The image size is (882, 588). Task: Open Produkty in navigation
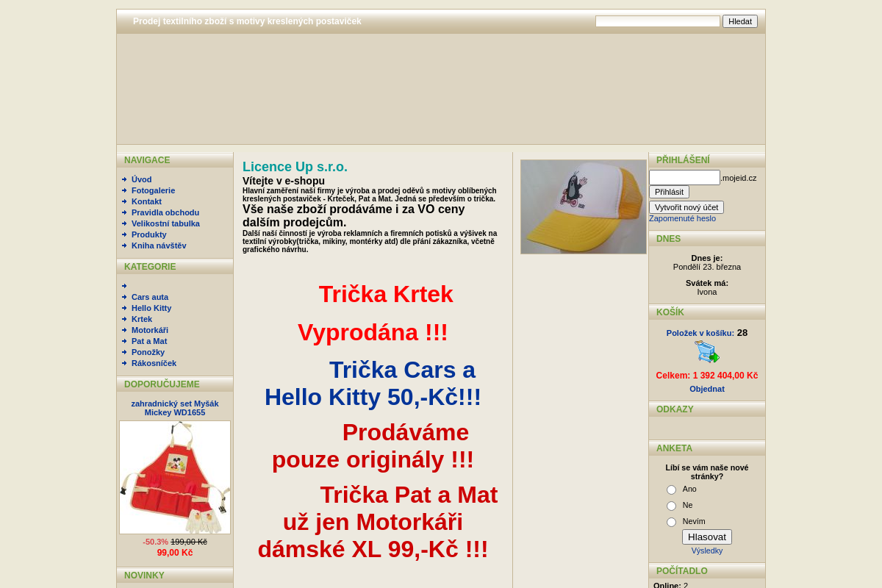point(149,234)
